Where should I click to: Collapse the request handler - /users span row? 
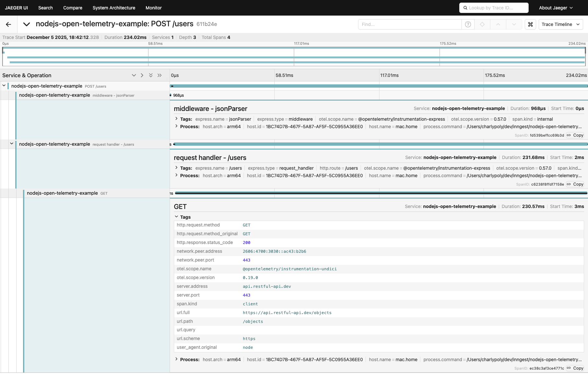pos(12,144)
